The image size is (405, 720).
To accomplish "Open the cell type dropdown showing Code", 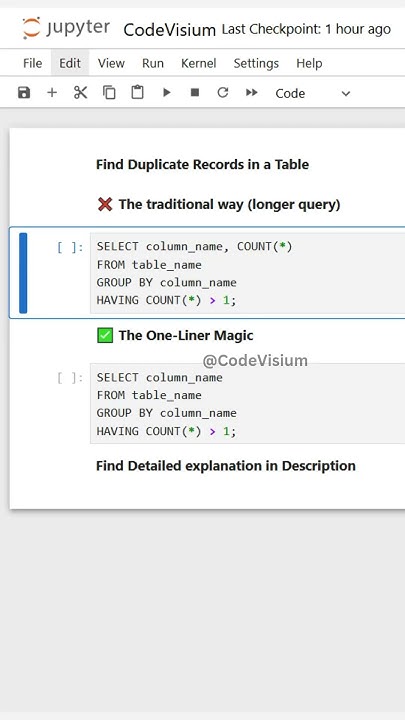I will click(x=313, y=93).
